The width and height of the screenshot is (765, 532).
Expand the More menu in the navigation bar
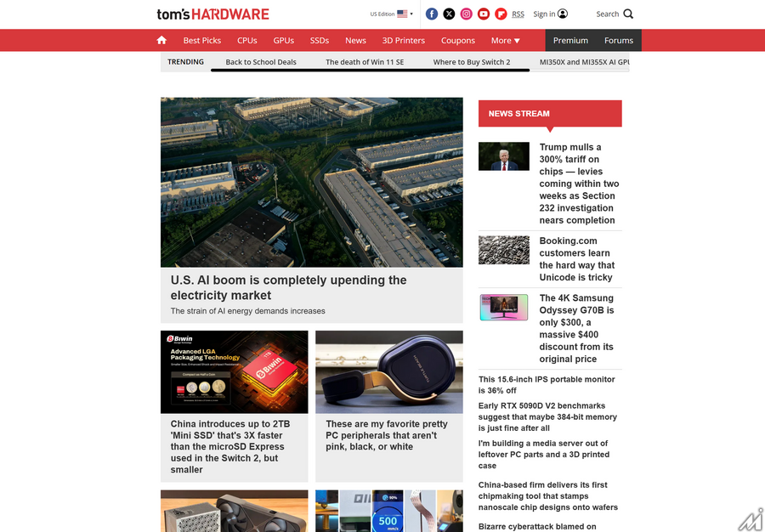pyautogui.click(x=506, y=41)
